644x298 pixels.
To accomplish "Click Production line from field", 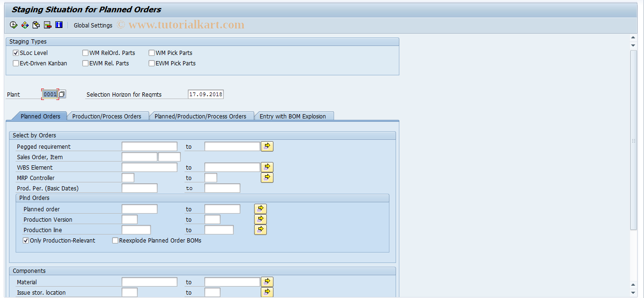I will 136,230.
